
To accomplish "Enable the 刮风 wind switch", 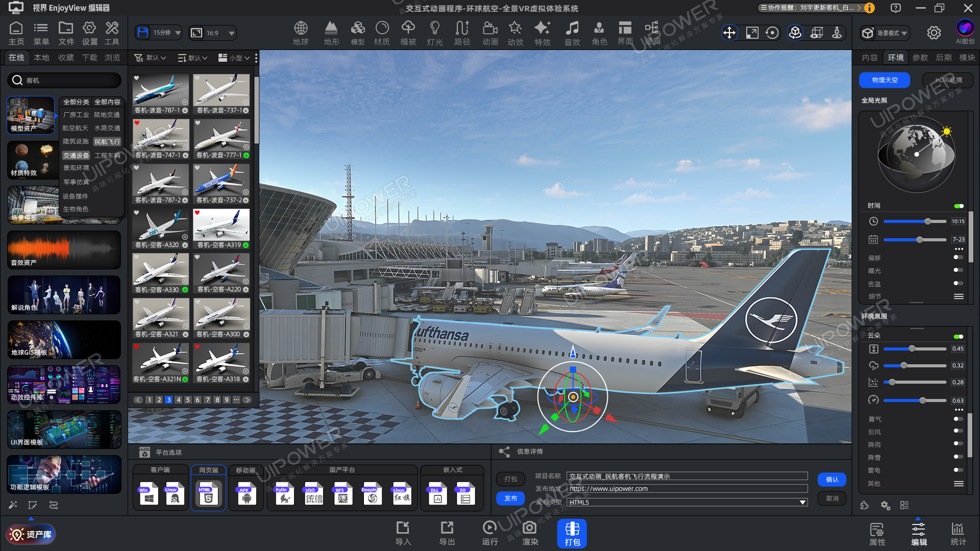I will coord(958,431).
